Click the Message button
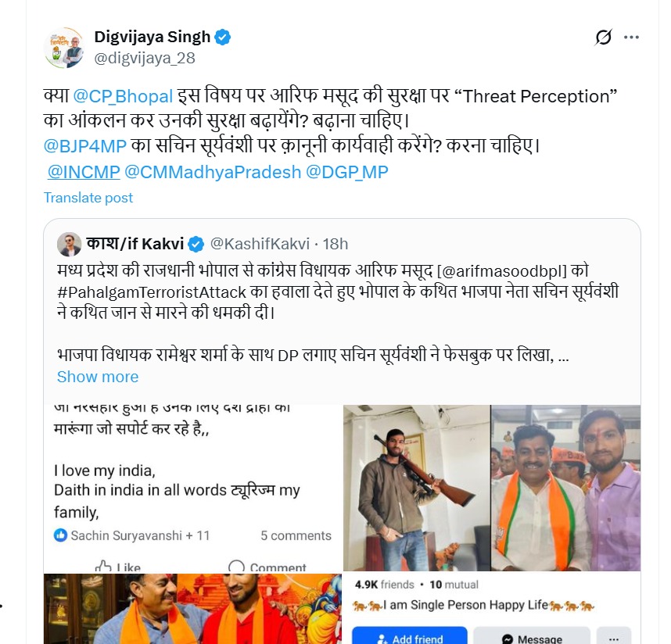 532,636
